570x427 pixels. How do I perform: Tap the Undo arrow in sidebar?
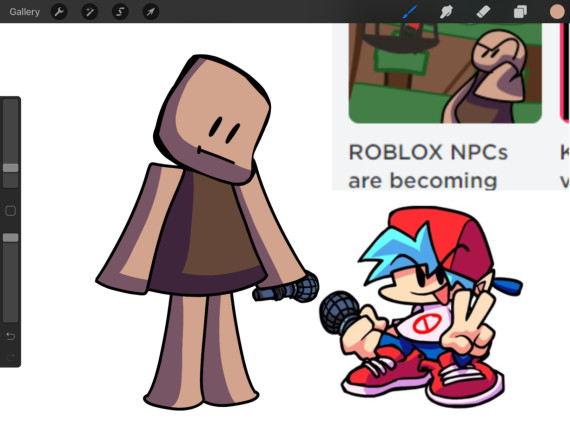coord(11,337)
